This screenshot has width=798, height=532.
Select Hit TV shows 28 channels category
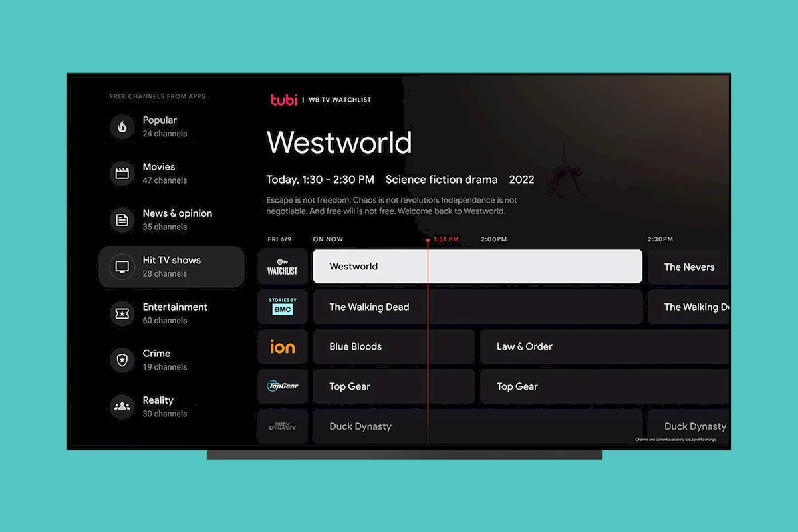point(172,267)
